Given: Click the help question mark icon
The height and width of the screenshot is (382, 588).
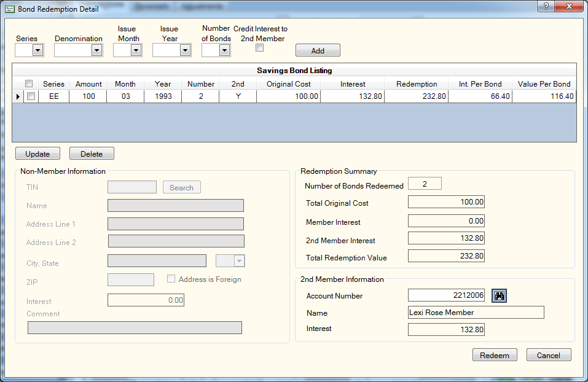Looking at the screenshot, I should click(546, 6).
